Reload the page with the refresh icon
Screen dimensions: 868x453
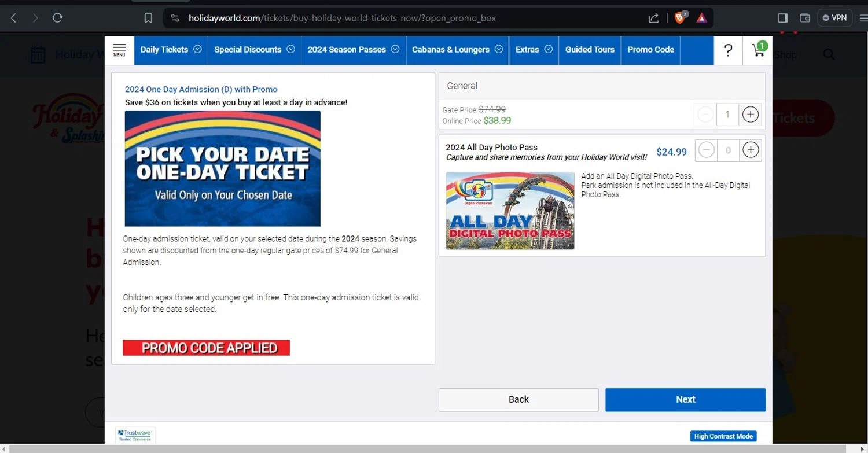coord(57,18)
